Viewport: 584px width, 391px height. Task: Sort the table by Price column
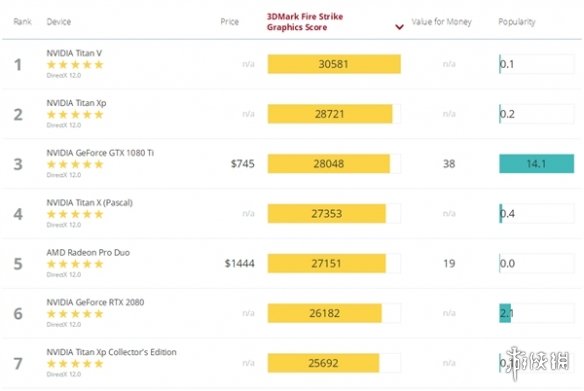coord(229,22)
